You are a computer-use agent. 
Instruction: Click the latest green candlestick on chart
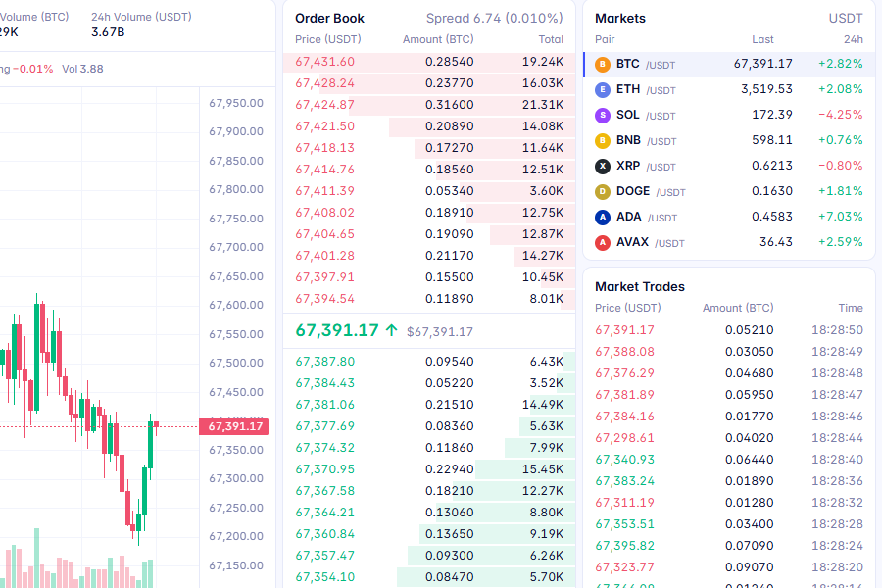click(x=150, y=445)
